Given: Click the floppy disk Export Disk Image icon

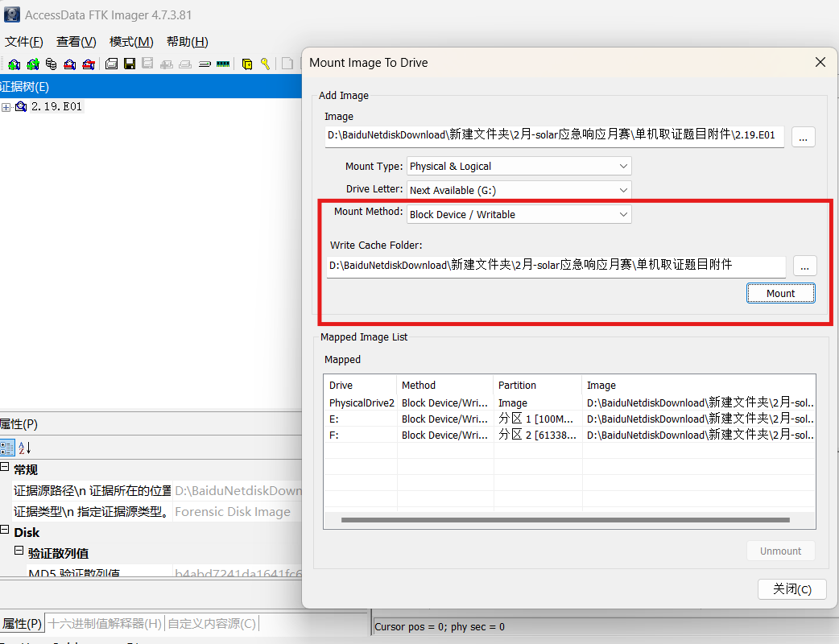Looking at the screenshot, I should 130,64.
